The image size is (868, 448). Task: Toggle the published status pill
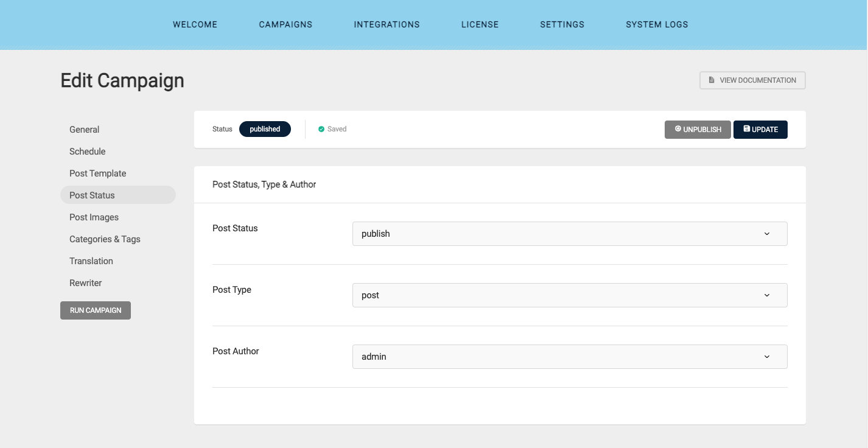[x=265, y=128]
